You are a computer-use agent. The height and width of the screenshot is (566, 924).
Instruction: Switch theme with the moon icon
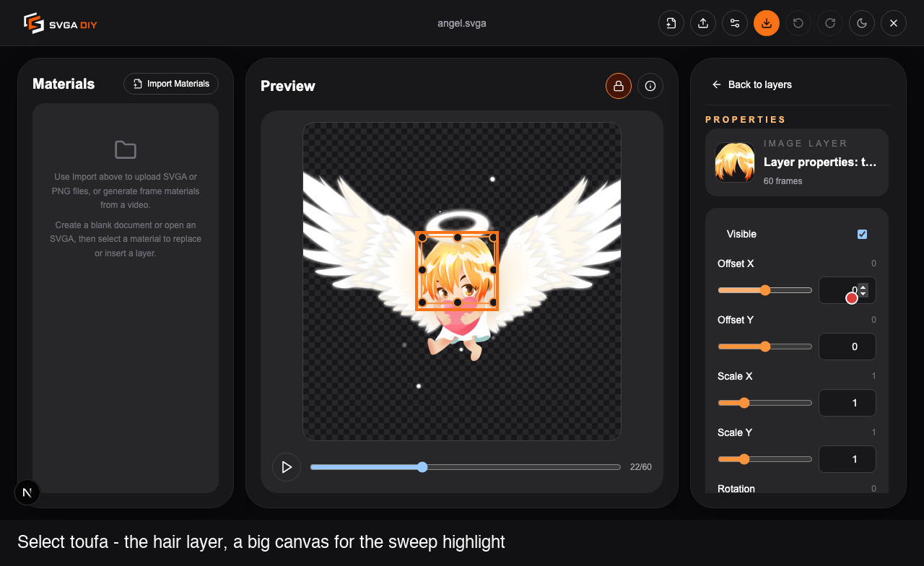tap(862, 23)
